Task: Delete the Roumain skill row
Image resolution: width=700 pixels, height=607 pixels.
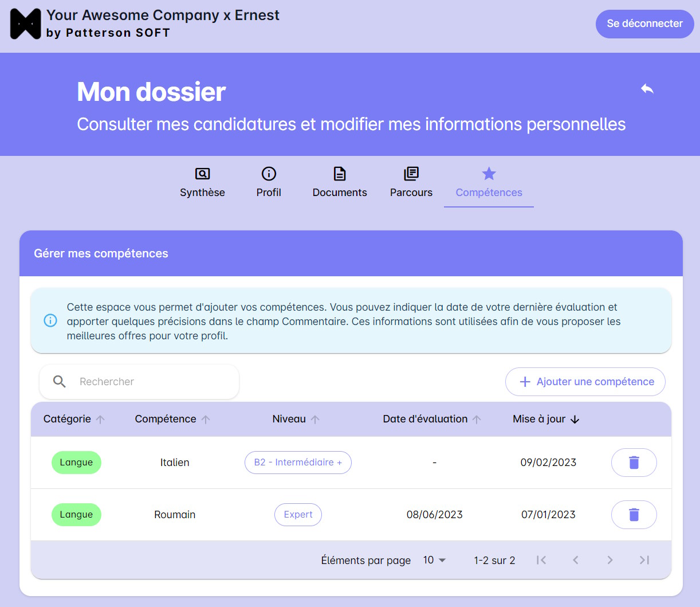Action: pos(634,515)
